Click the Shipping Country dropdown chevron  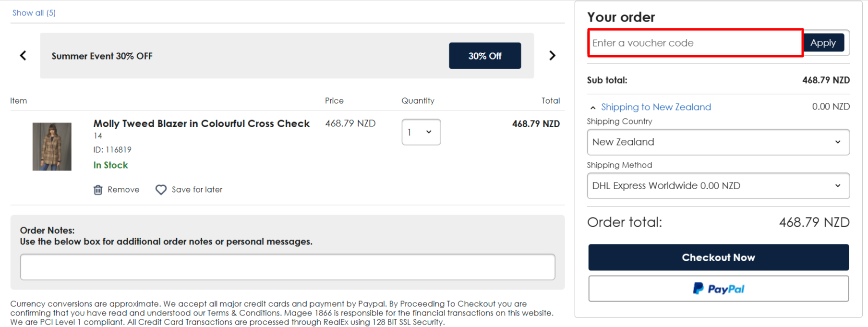(x=838, y=142)
